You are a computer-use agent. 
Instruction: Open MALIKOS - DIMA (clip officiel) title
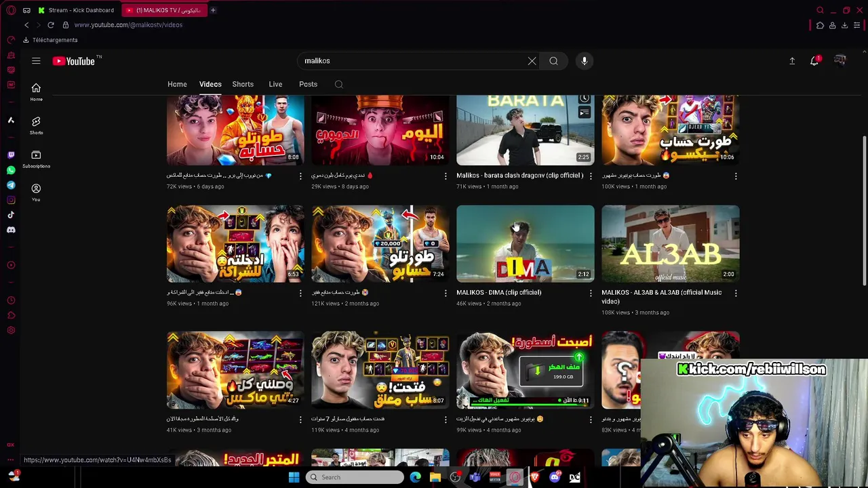(498, 293)
